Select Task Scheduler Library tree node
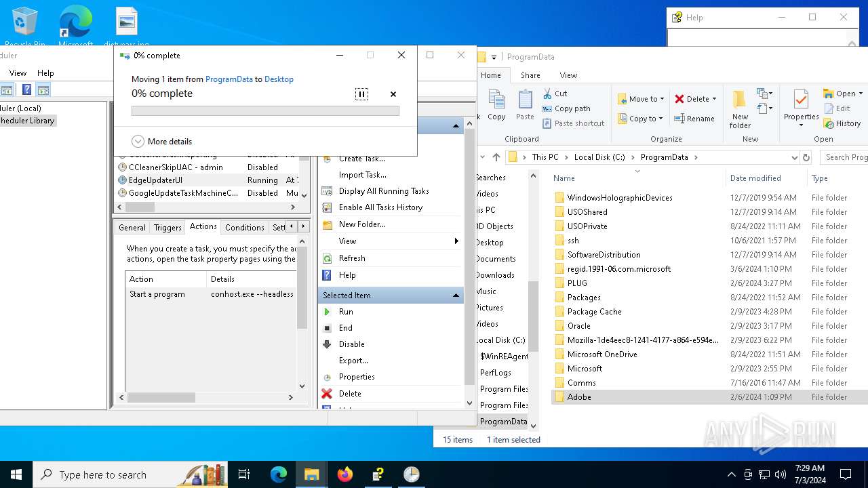Viewport: 868px width, 488px height. (x=28, y=121)
